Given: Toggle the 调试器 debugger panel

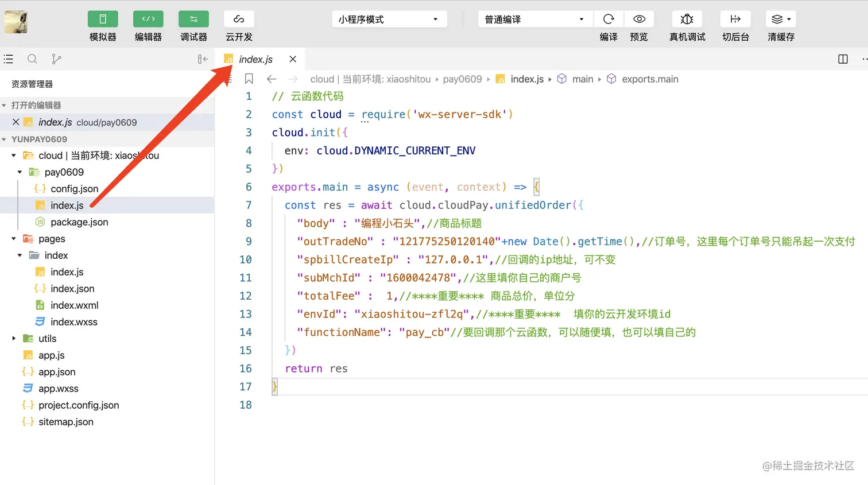Looking at the screenshot, I should coord(193,20).
